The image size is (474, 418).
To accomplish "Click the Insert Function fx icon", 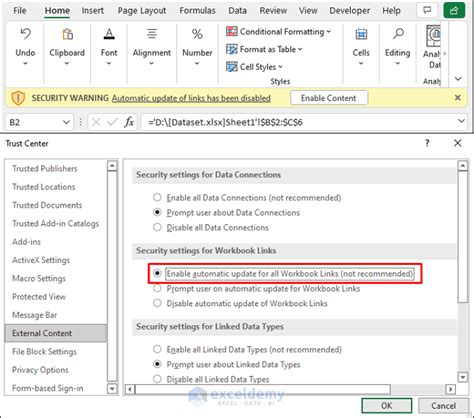I will pyautogui.click(x=129, y=122).
